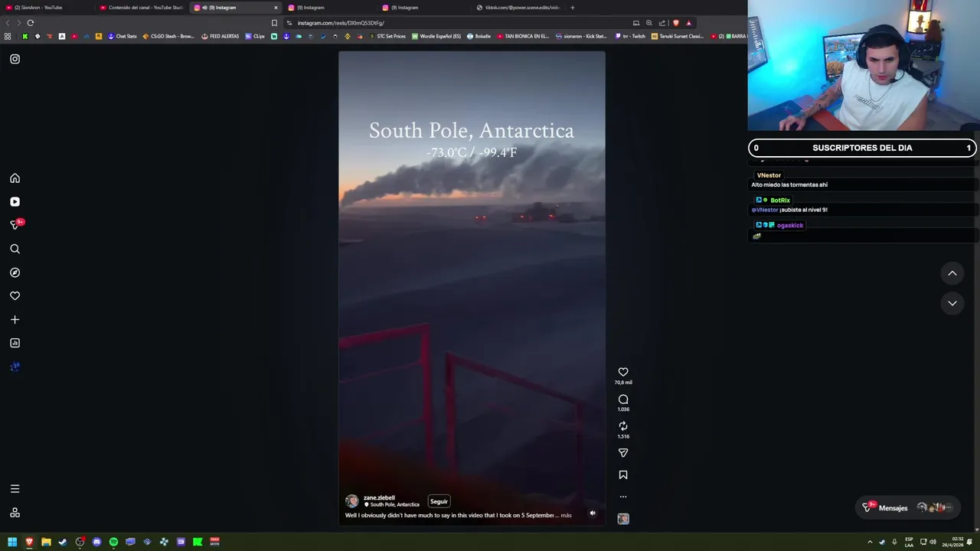Go to previous reel with up chevron
This screenshot has height=551, width=980.
(952, 273)
